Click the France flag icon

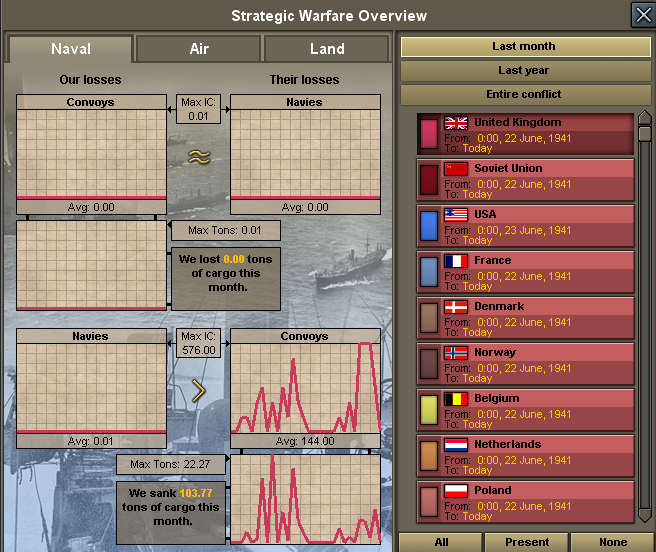pyautogui.click(x=456, y=261)
